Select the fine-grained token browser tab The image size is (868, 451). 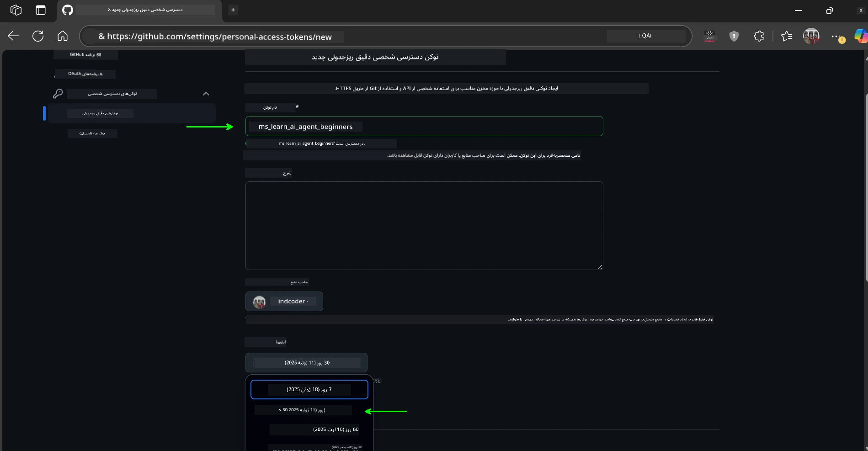coord(142,9)
